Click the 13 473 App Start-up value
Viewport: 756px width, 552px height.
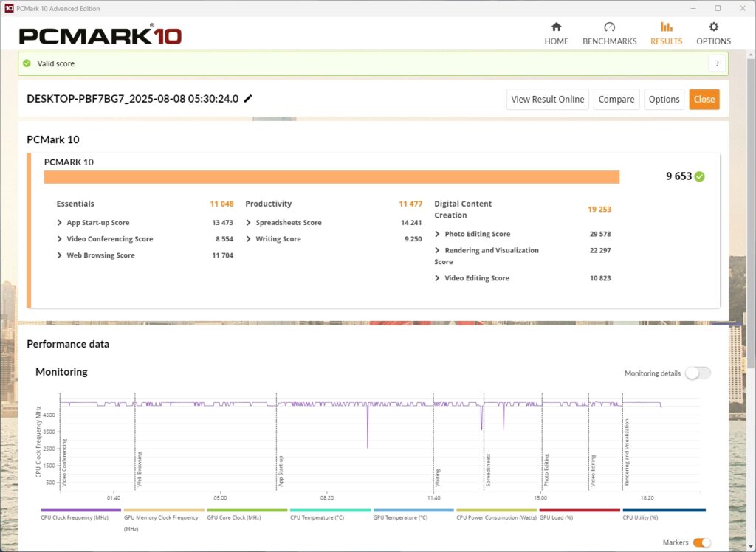[x=222, y=223]
